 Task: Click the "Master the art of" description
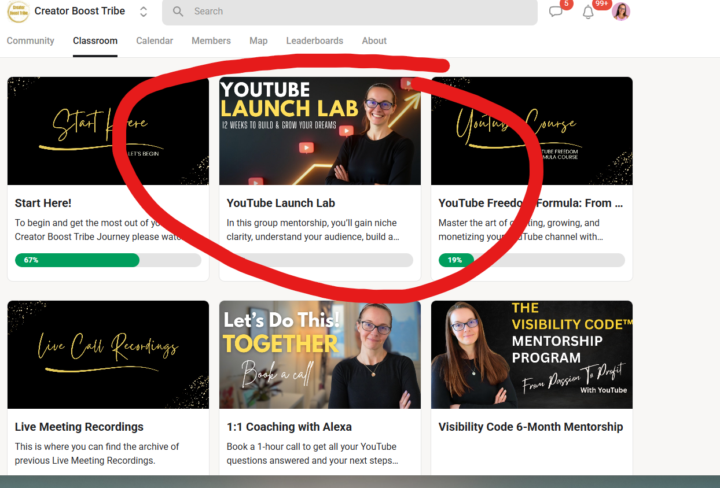(521, 230)
